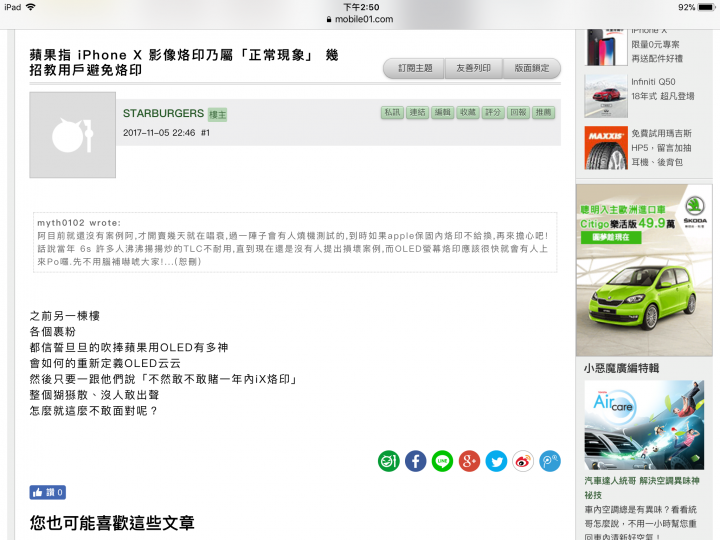Share the post via the Plurk icon

click(550, 461)
